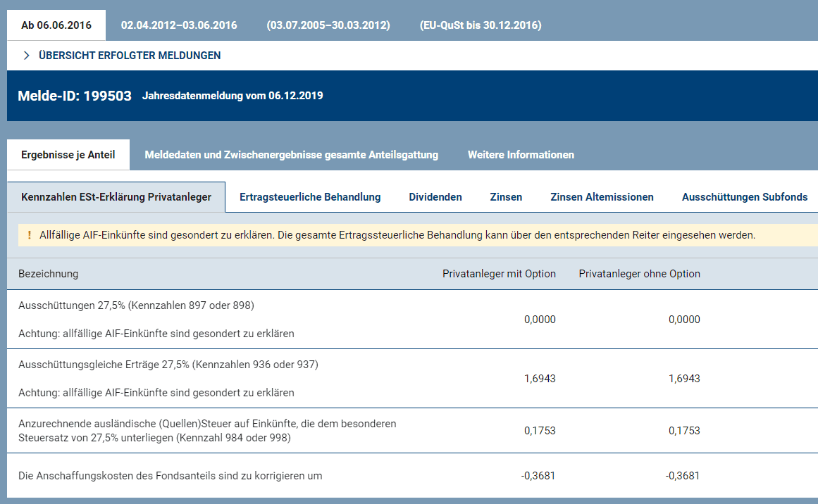Viewport: 818px width, 504px height.
Task: Open the Zinsen Altemissionen tab
Action: (x=602, y=197)
